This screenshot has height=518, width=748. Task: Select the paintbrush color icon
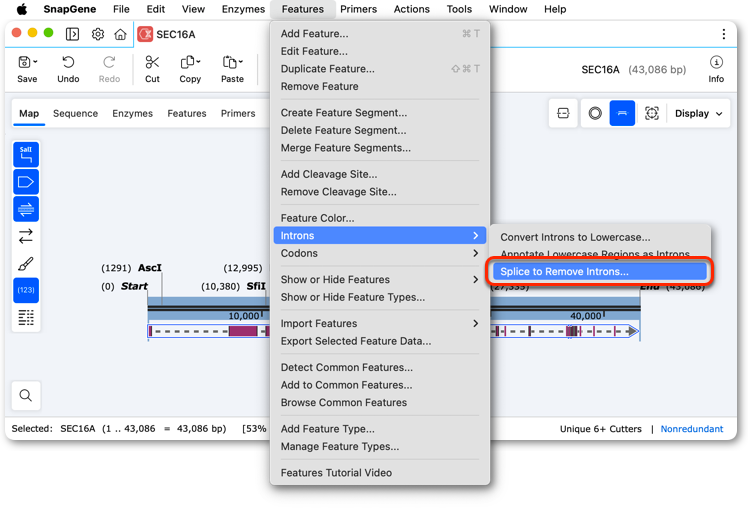point(26,263)
